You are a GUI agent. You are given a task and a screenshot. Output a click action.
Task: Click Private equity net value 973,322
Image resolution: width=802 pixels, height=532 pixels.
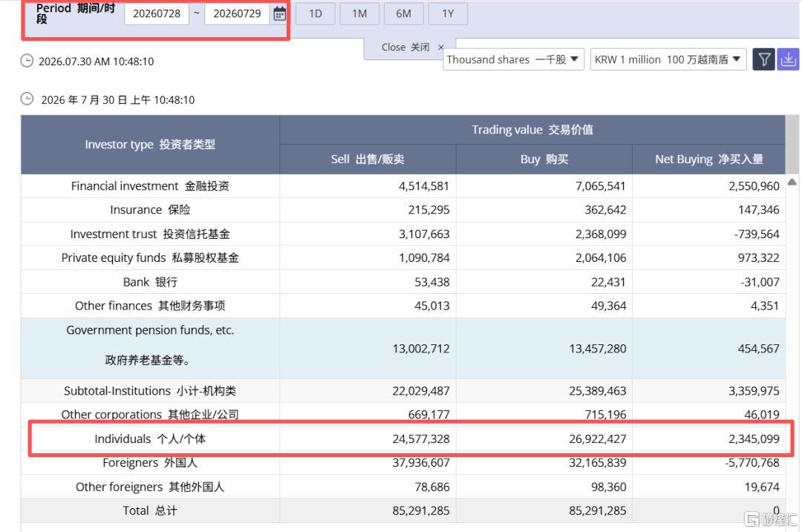tap(758, 258)
